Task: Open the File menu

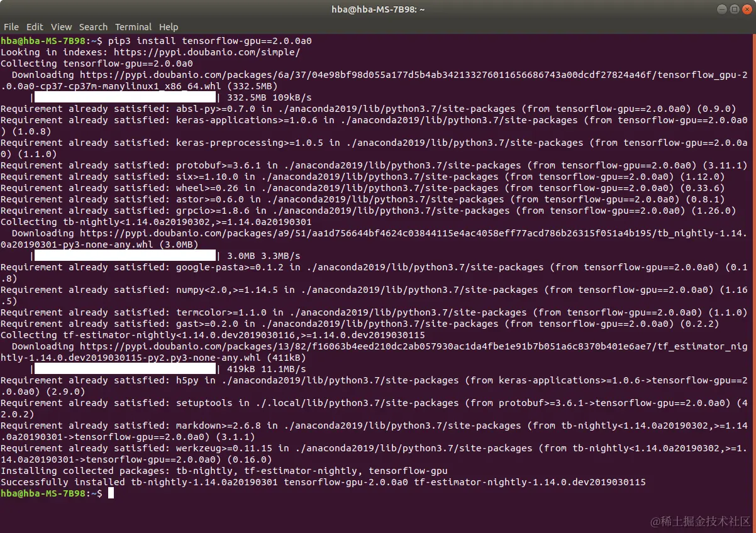Action: coord(11,27)
